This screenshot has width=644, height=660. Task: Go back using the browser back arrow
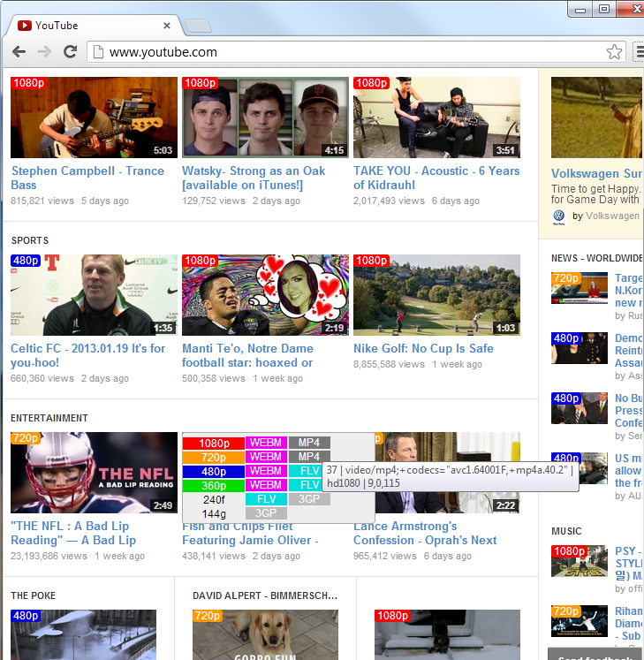[x=19, y=52]
